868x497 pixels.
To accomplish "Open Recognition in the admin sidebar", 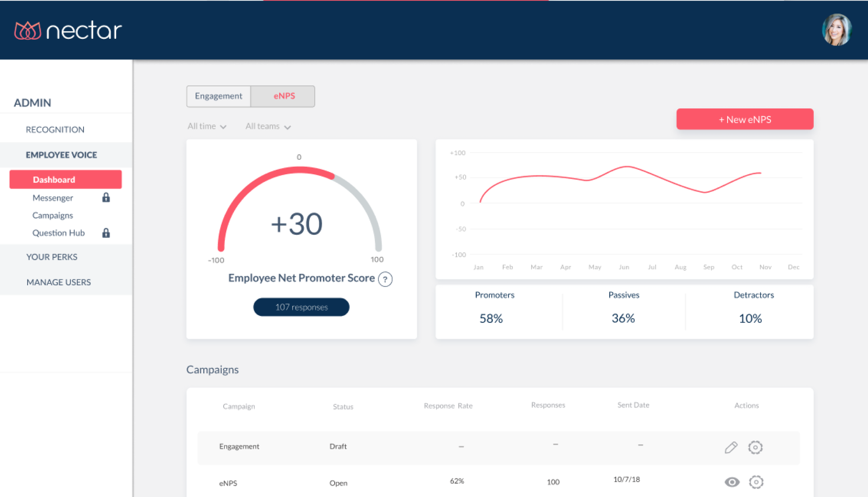I will pyautogui.click(x=55, y=130).
